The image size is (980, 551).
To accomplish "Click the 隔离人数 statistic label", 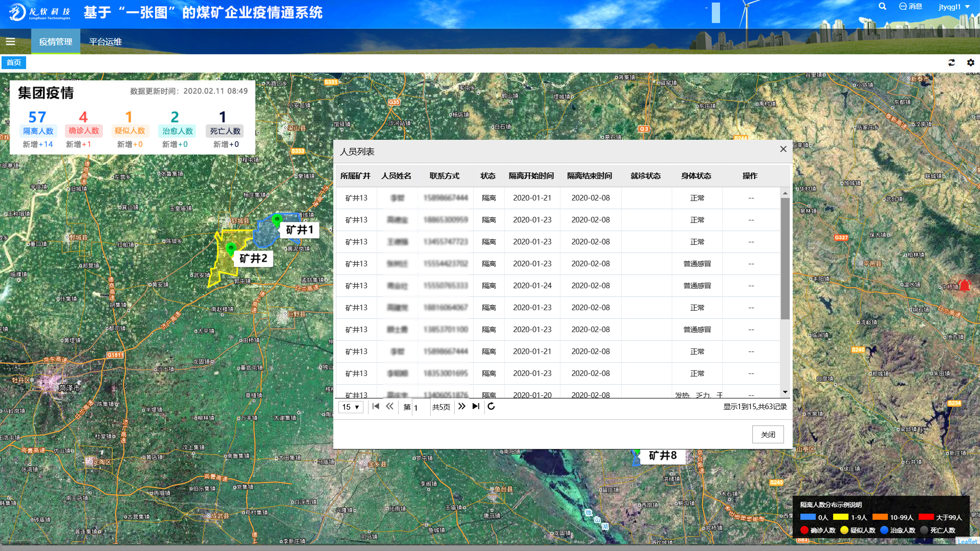I will pos(38,131).
